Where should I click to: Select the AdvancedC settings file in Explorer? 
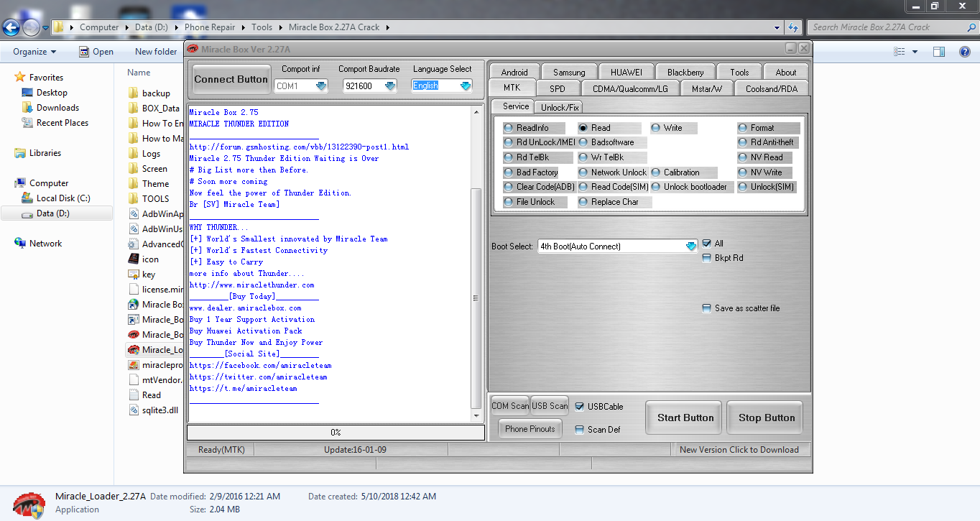click(155, 244)
